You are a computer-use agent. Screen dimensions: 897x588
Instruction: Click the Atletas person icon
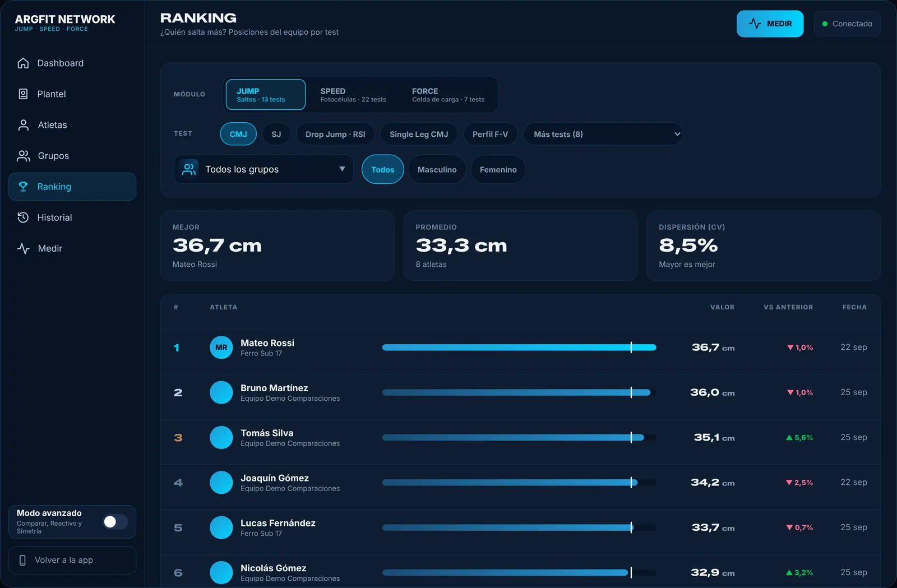23,125
